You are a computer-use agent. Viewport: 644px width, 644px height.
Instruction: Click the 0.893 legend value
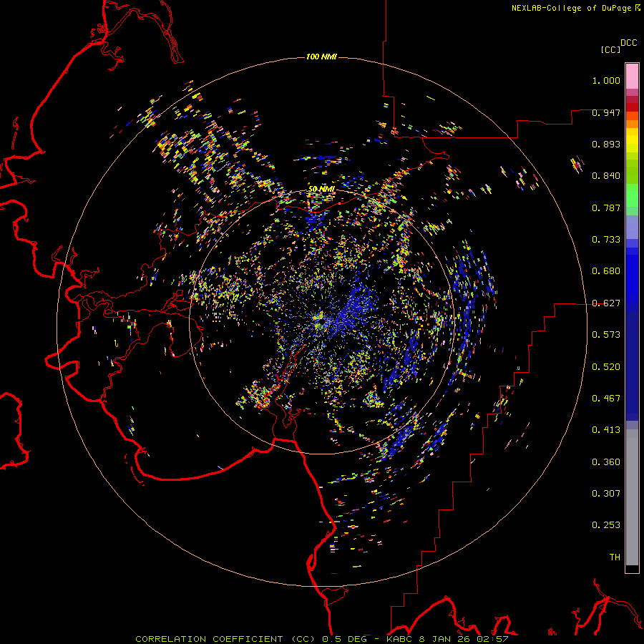tap(606, 144)
